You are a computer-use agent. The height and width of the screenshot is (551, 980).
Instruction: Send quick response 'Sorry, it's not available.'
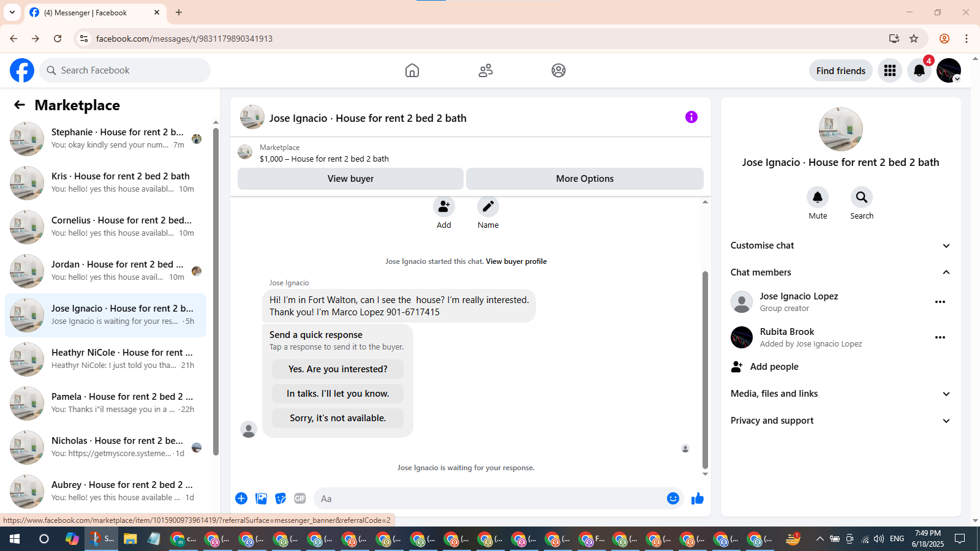point(338,418)
